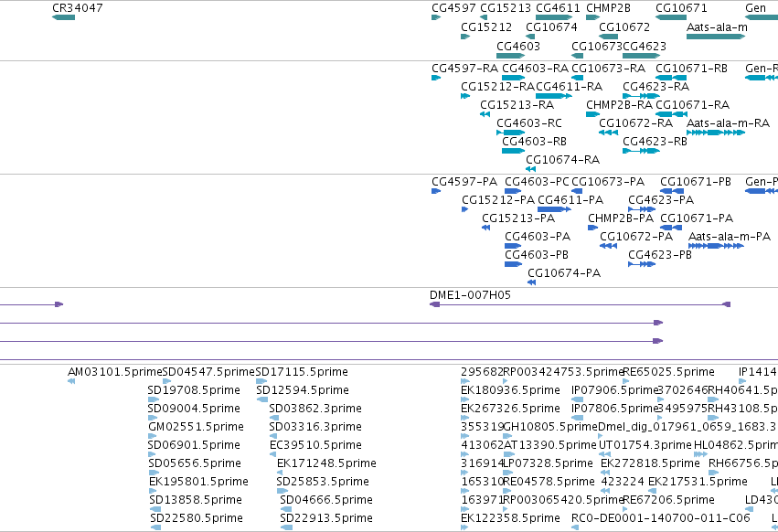778x532 pixels.
Task: Click EST SD12594.5prime
Action: coord(262,399)
